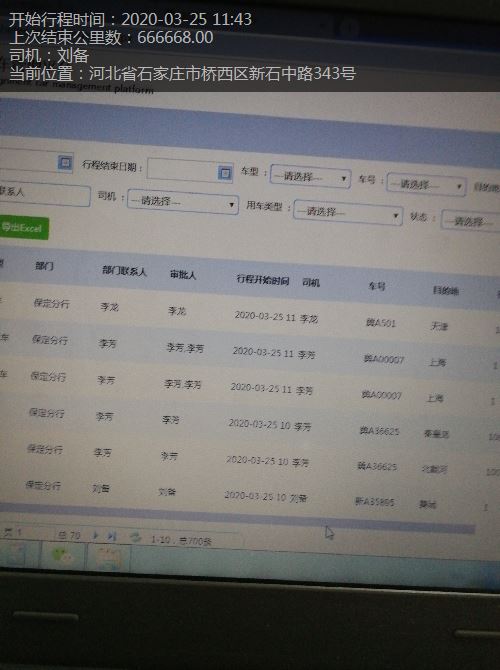Image resolution: width=500 pixels, height=670 pixels.
Task: Open the 司机 filter dropdown
Action: (183, 201)
